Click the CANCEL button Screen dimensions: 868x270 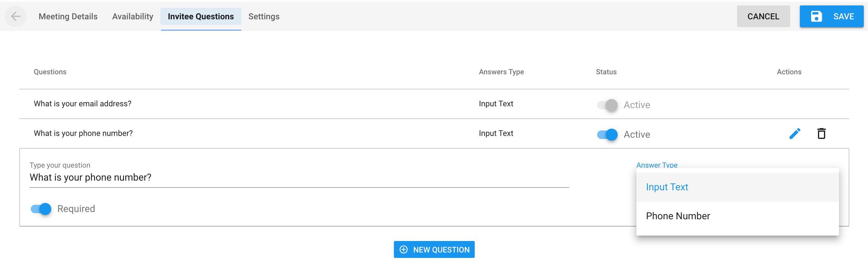click(x=763, y=16)
